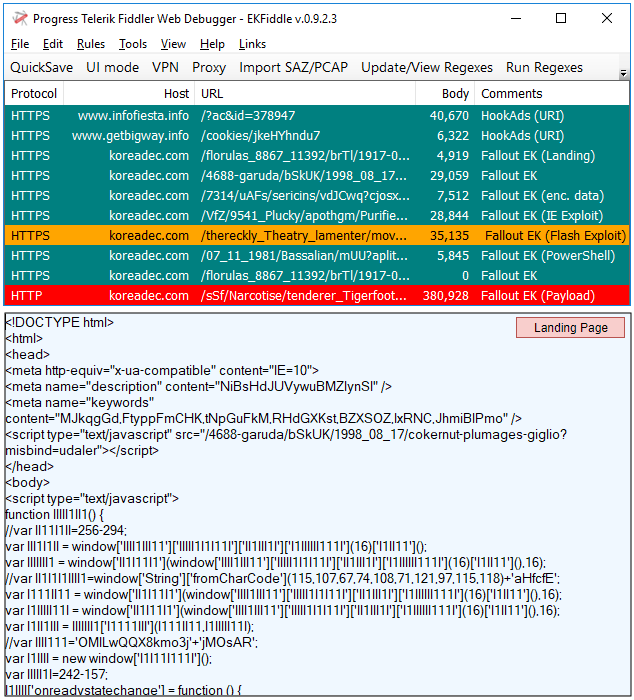The image size is (634, 700).
Task: Click the x-ua-compatible meta tag line
Action: coord(162,371)
